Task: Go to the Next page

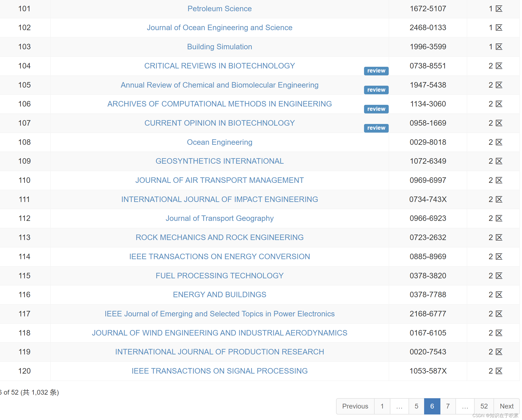Action: click(x=506, y=406)
